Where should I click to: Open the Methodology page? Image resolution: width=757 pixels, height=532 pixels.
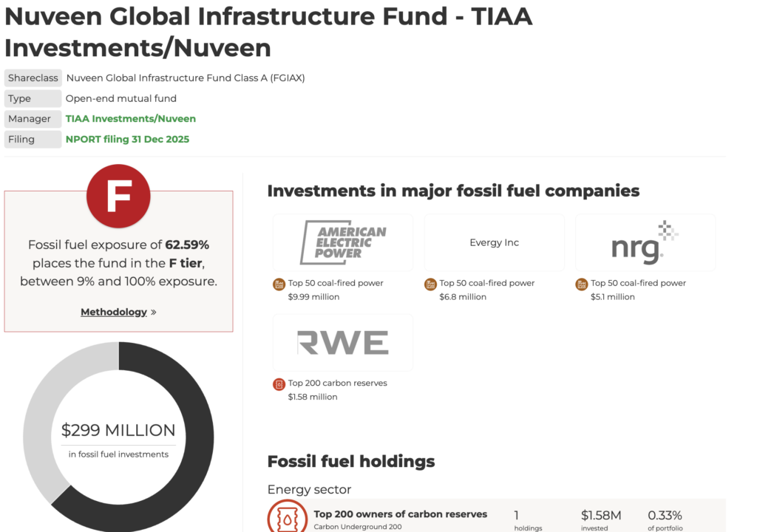point(112,312)
